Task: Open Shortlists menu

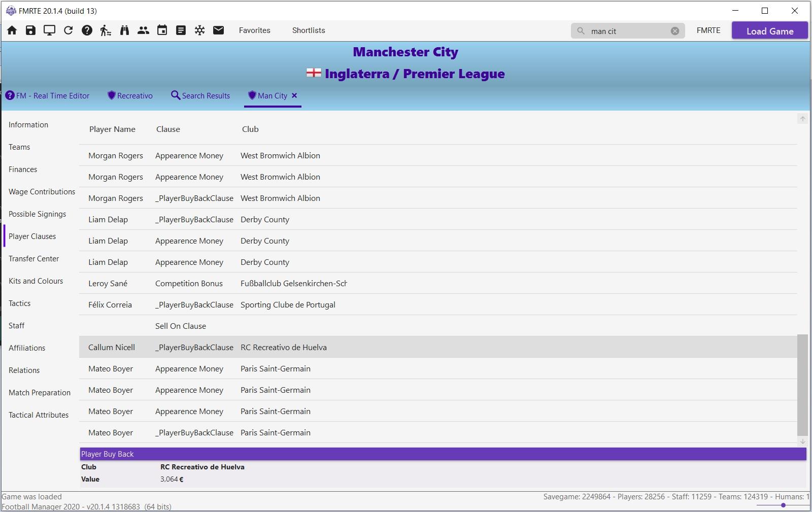Action: coord(309,30)
